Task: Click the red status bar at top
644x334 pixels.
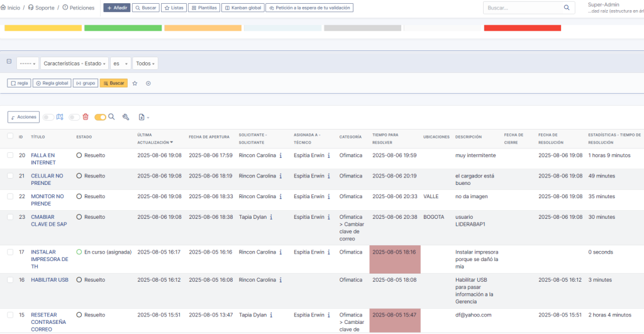Action: pyautogui.click(x=523, y=28)
